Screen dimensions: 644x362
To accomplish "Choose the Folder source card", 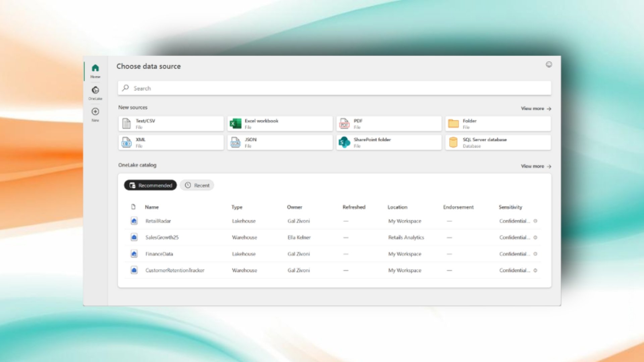I will point(498,124).
